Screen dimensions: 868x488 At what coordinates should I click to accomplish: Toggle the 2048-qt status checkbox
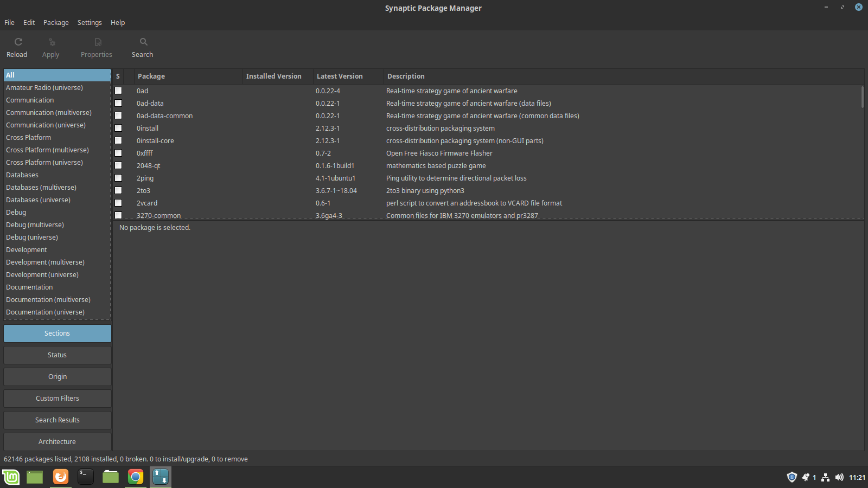tap(118, 165)
